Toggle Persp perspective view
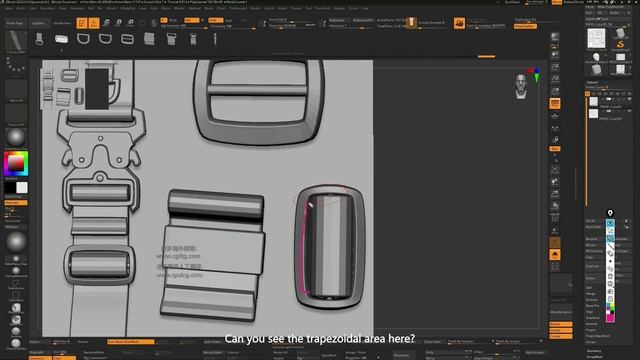The width and height of the screenshot is (640, 360). click(x=555, y=103)
